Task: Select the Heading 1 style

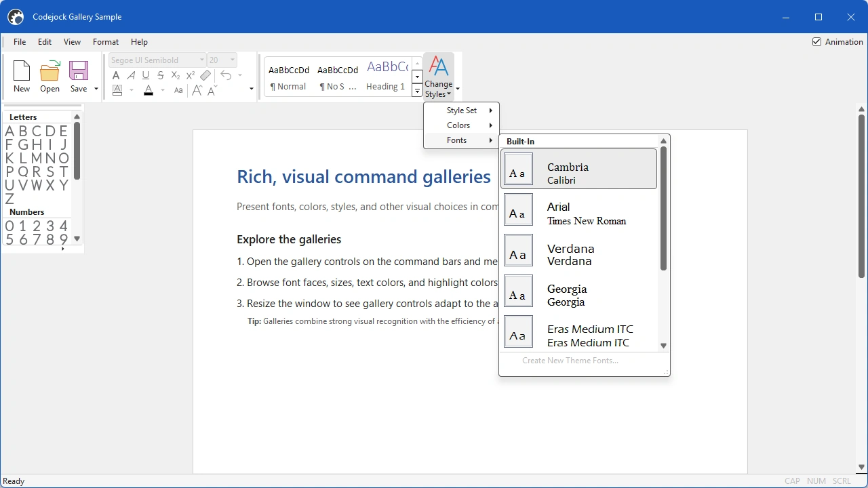Action: coord(387,77)
